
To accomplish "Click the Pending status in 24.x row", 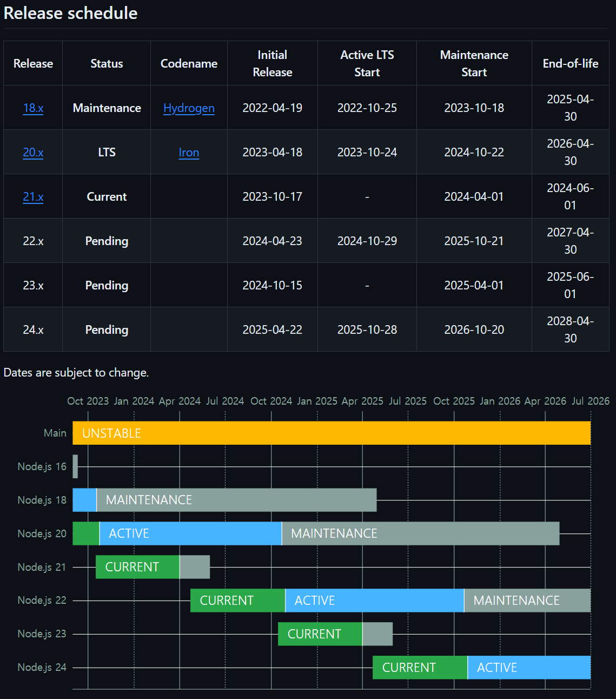I will coord(107,329).
